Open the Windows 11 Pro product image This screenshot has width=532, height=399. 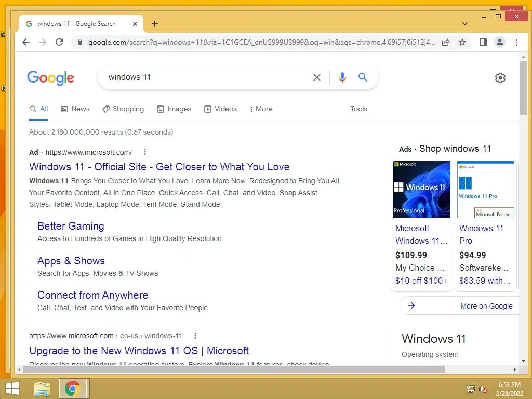486,189
